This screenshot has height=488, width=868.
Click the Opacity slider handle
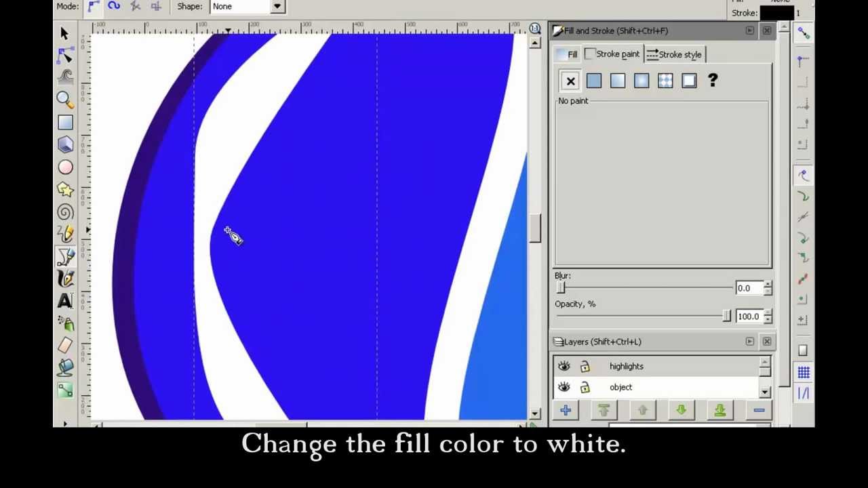[726, 317]
